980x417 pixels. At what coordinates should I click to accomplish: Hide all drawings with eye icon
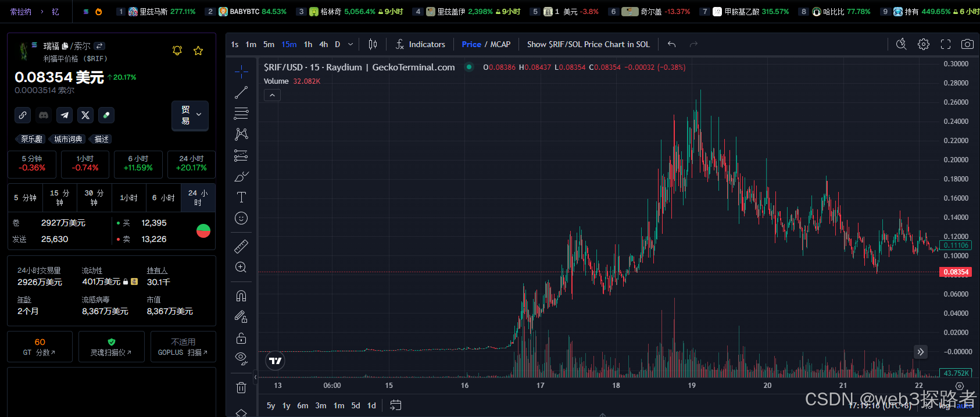click(241, 358)
